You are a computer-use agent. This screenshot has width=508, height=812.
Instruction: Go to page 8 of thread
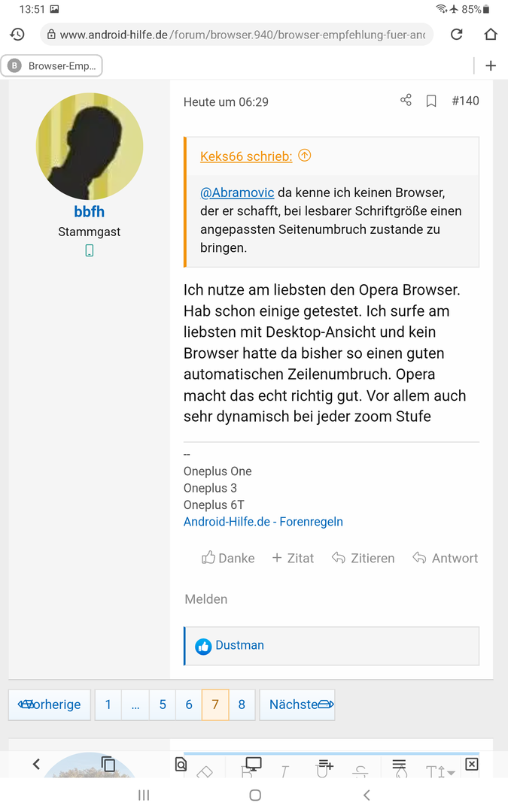242,704
